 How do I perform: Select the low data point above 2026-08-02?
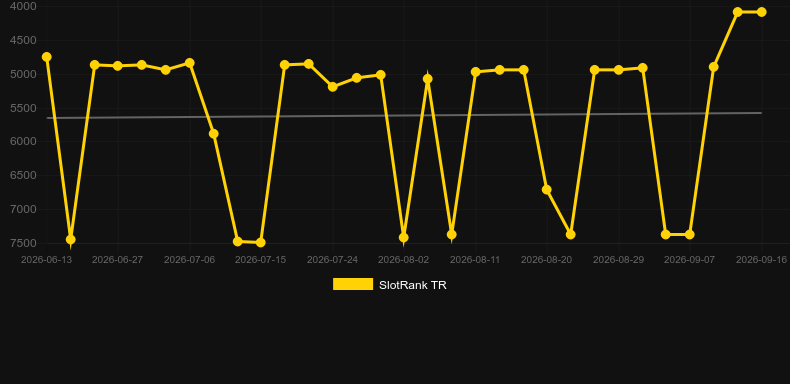[x=404, y=237]
